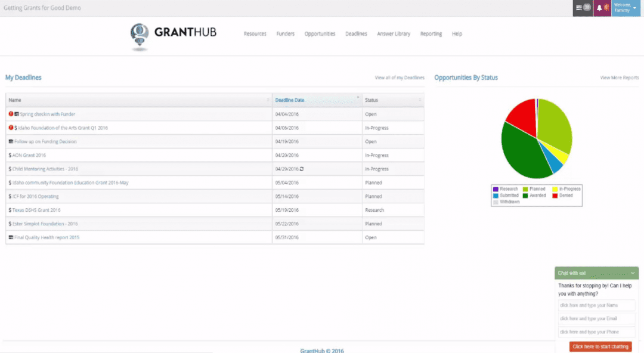Click the chat Name input field
Viewport: 644px width, 353px height.
tap(596, 305)
